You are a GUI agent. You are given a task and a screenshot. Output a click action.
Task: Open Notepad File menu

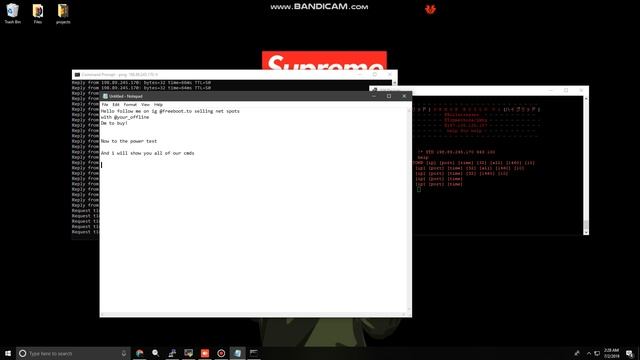[x=105, y=105]
